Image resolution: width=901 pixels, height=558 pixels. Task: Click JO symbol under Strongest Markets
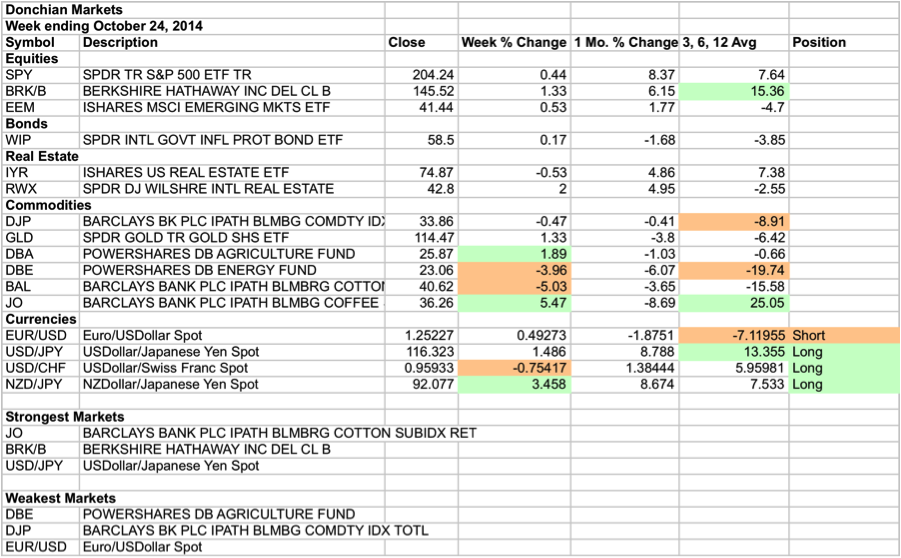(x=41, y=433)
